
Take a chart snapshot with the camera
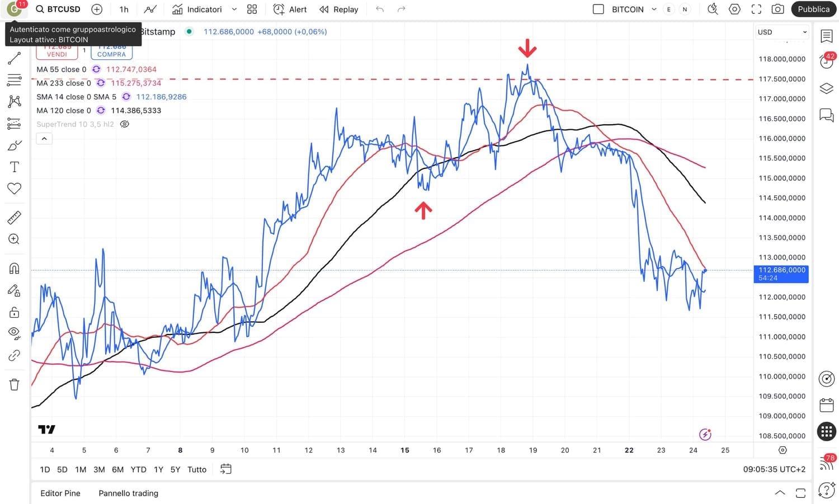click(777, 9)
